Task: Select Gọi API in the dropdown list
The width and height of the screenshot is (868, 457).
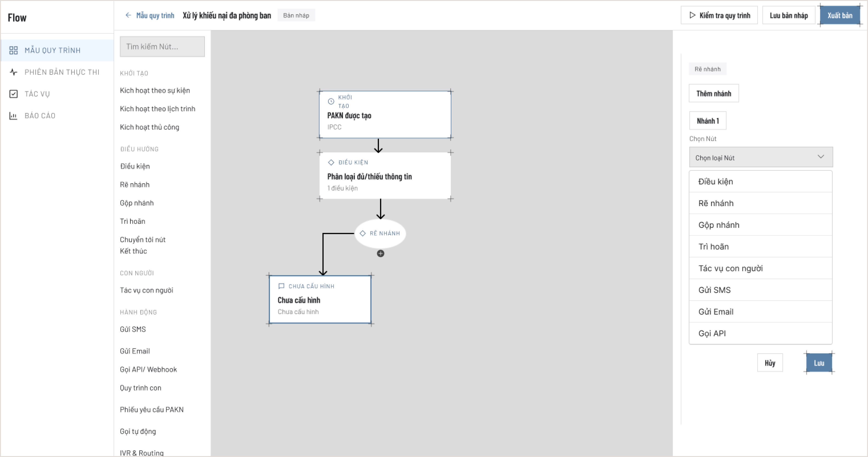Action: (760, 333)
